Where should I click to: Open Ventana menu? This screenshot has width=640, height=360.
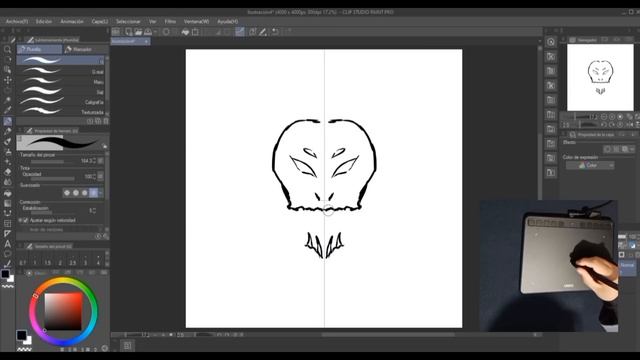(x=196, y=21)
